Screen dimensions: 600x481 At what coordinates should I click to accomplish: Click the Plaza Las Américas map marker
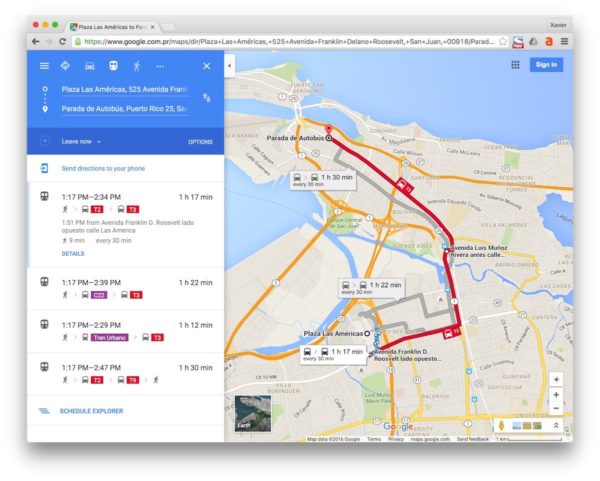[x=367, y=334]
